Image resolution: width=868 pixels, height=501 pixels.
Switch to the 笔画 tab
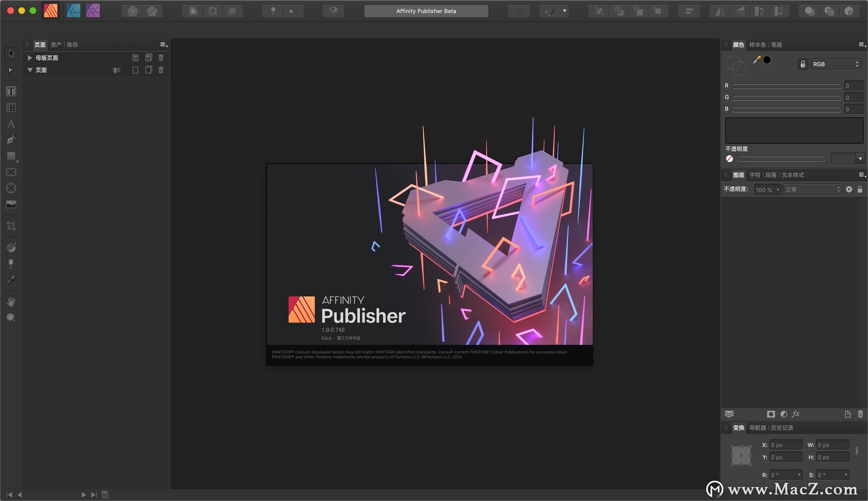tap(776, 45)
